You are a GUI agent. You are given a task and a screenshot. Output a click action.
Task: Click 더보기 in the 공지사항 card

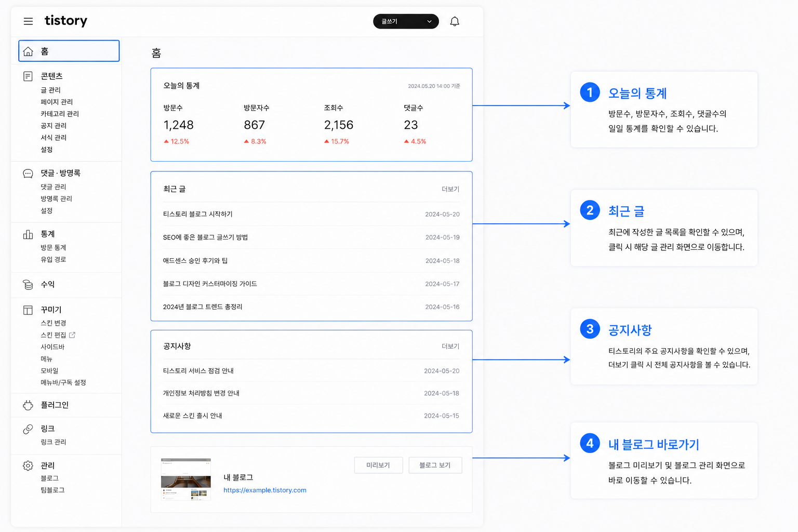[x=450, y=346]
